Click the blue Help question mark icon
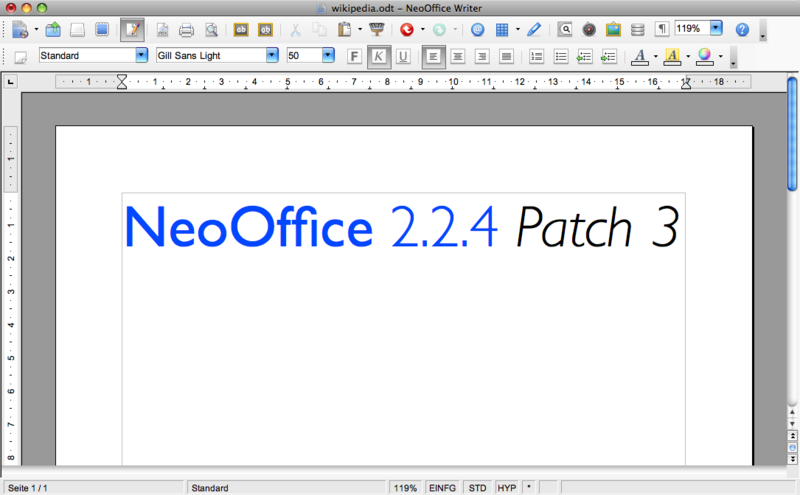This screenshot has height=495, width=800. [x=742, y=30]
